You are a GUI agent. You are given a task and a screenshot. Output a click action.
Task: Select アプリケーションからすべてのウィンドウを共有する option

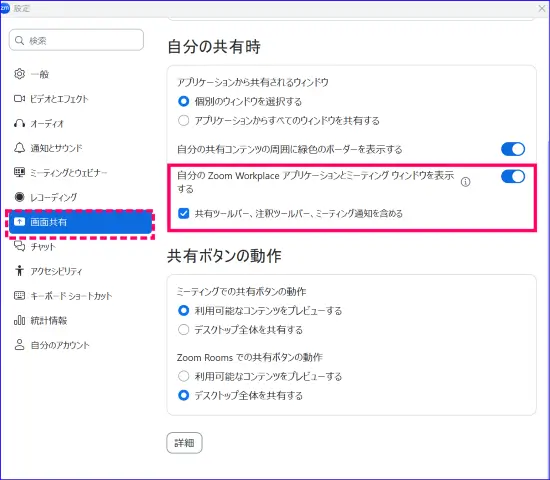pos(183,120)
